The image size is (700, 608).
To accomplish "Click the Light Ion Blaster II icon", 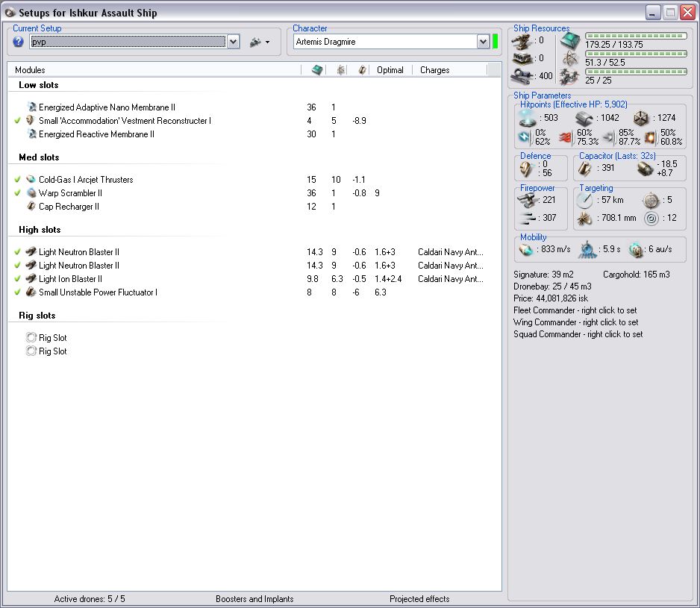I will [x=31, y=278].
